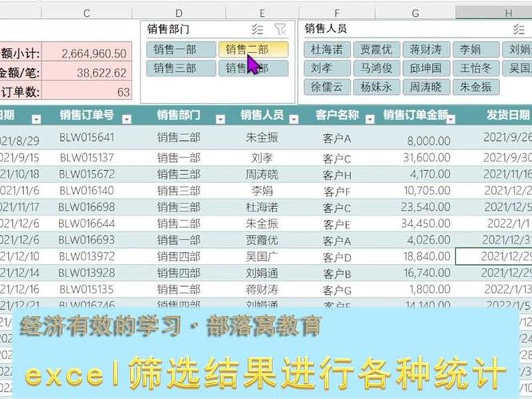Click 销售人员 slicer title

[x=326, y=29]
